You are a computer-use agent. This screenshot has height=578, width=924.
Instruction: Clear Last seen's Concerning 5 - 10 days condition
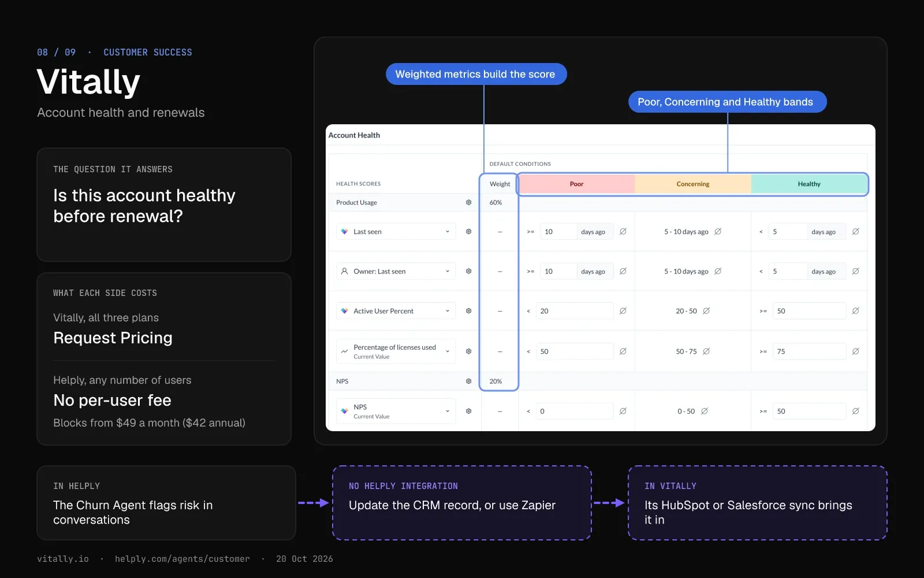coord(718,231)
